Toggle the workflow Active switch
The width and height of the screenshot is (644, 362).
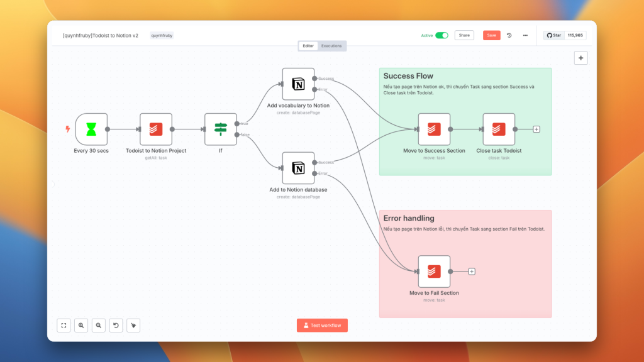point(441,35)
